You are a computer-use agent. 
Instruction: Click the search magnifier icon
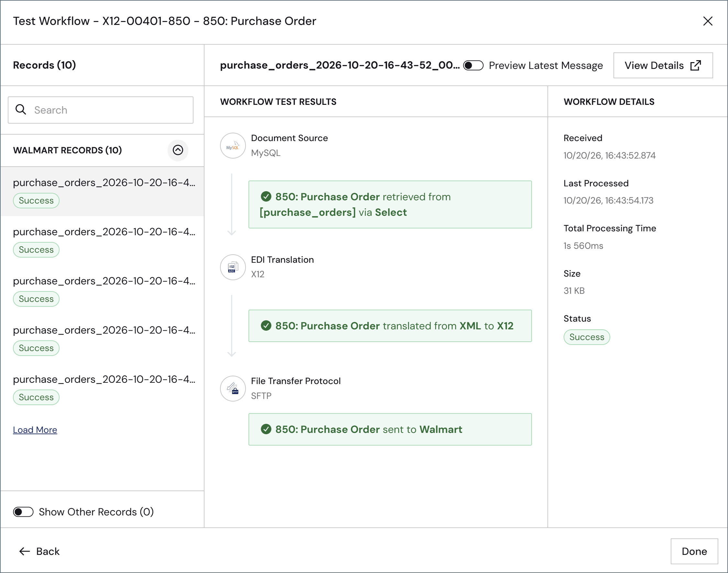pos(21,110)
